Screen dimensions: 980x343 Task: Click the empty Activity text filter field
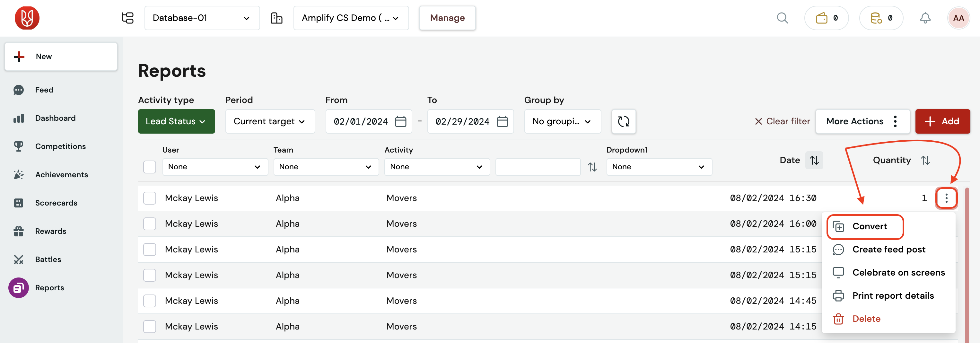(538, 167)
